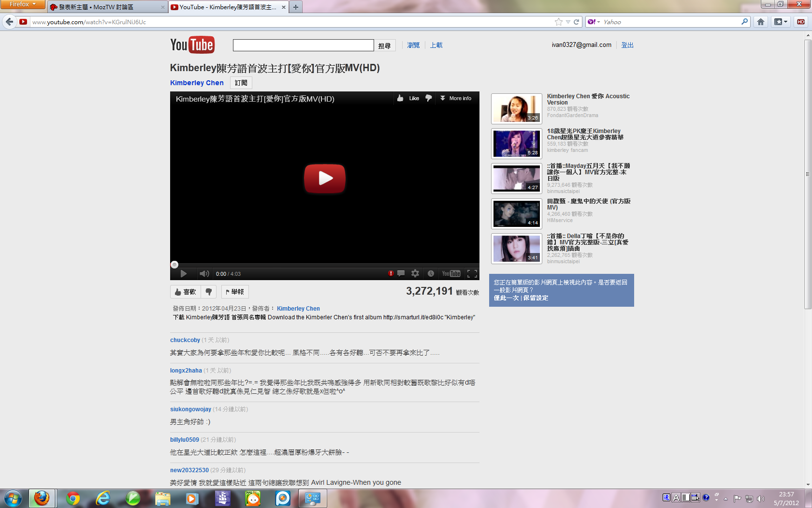Start playback with the control bar play icon
812x508 pixels.
tap(183, 274)
